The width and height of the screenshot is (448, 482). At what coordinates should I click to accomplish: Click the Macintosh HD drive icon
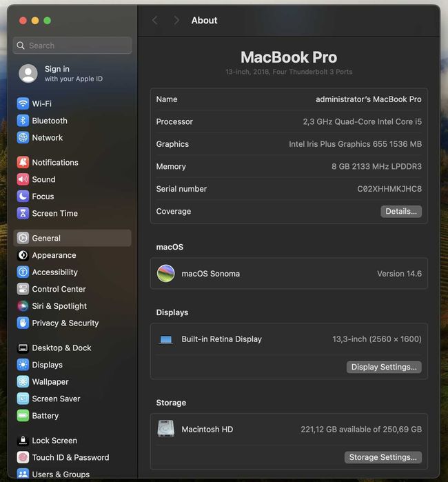166,428
